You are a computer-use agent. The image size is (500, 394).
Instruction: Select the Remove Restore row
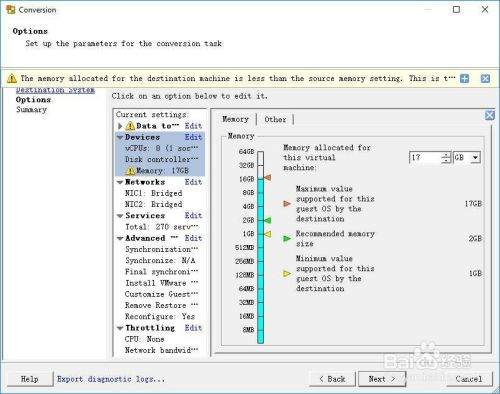pos(160,305)
